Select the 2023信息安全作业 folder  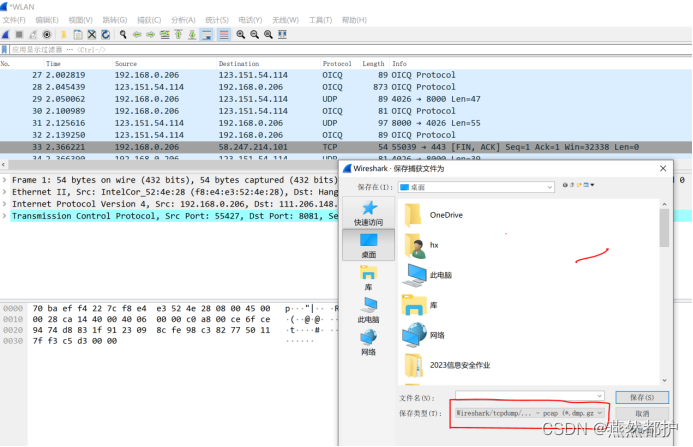coord(447,365)
